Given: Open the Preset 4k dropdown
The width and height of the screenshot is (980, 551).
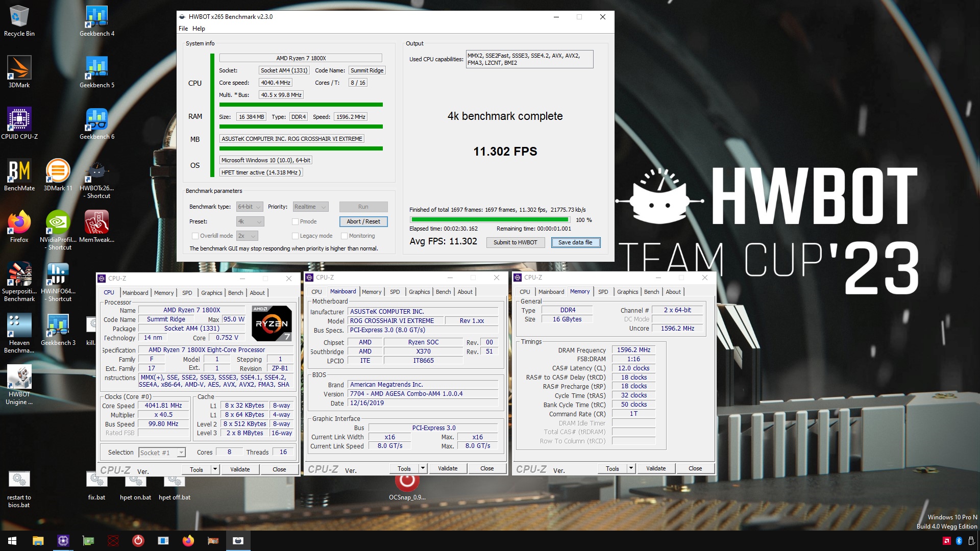Looking at the screenshot, I should pyautogui.click(x=250, y=221).
